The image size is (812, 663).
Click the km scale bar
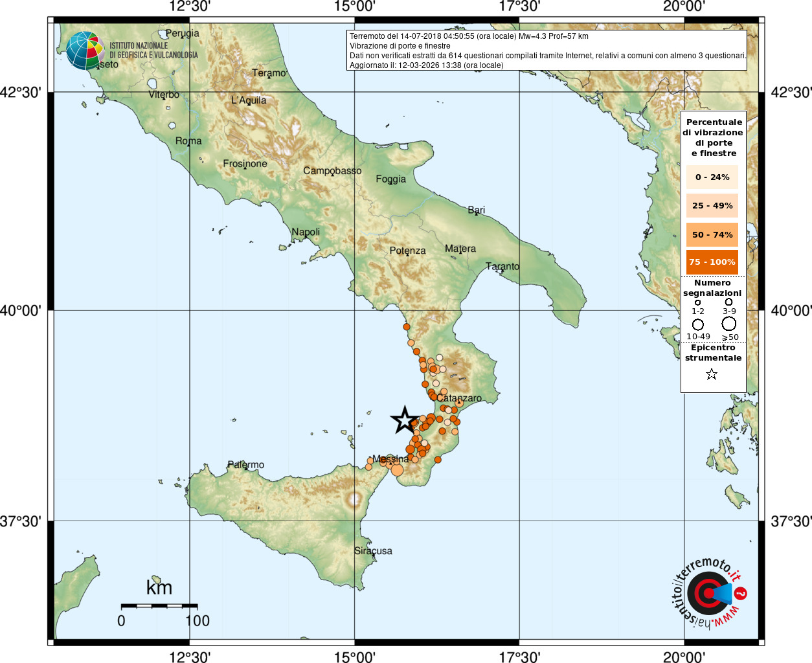(159, 606)
